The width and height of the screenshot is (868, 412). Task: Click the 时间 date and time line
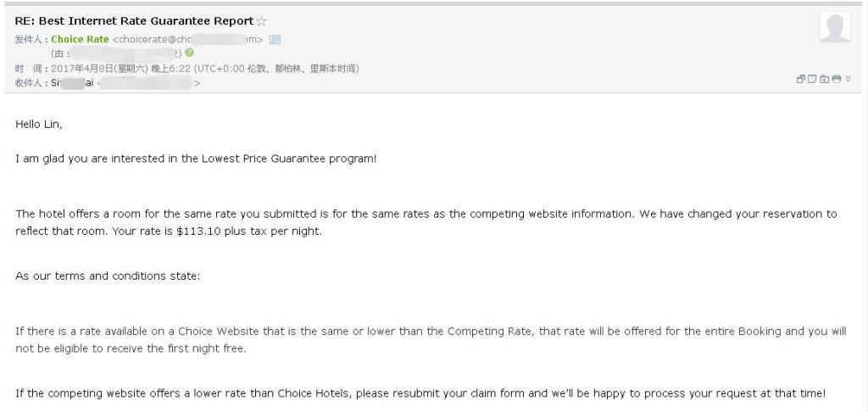coord(187,69)
